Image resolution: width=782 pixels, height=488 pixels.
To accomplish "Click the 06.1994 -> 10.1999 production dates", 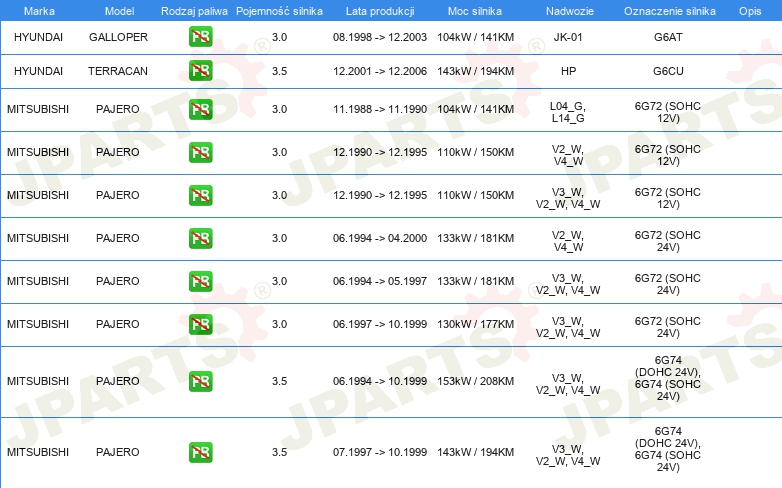I will pos(380,381).
